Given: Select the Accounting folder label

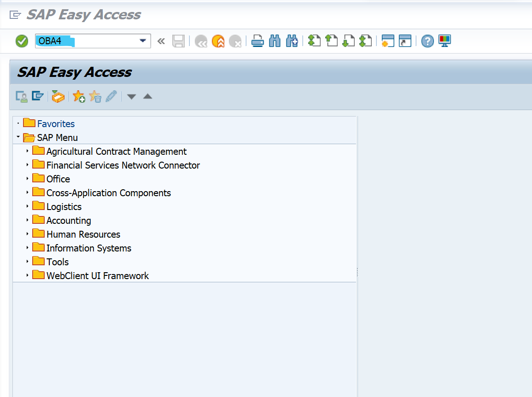Looking at the screenshot, I should coord(69,221).
